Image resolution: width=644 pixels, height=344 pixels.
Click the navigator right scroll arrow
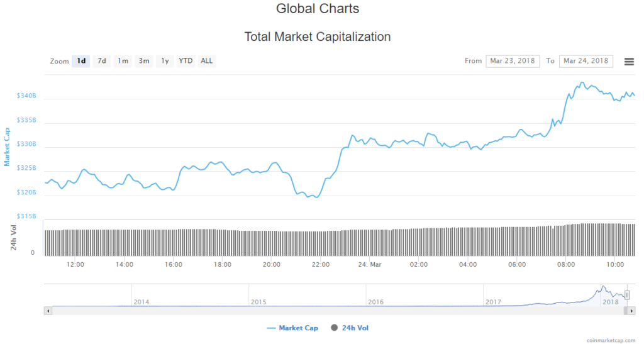[x=631, y=310]
